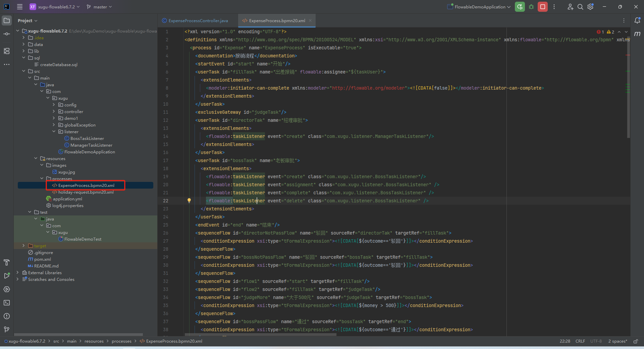Click the yellow intention light bulb
Viewport: 644px width, 349px height.
click(x=189, y=201)
